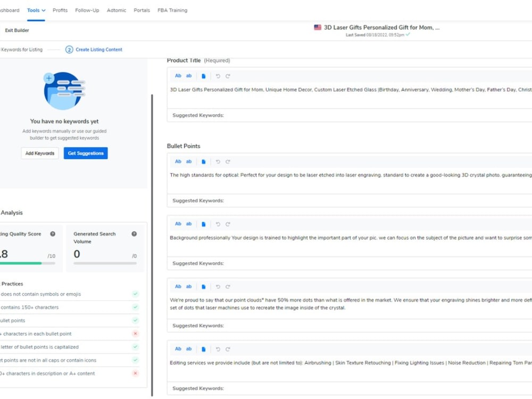The height and width of the screenshot is (399, 532).
Task: Open help for Generated Search Volume
Action: [x=134, y=234]
